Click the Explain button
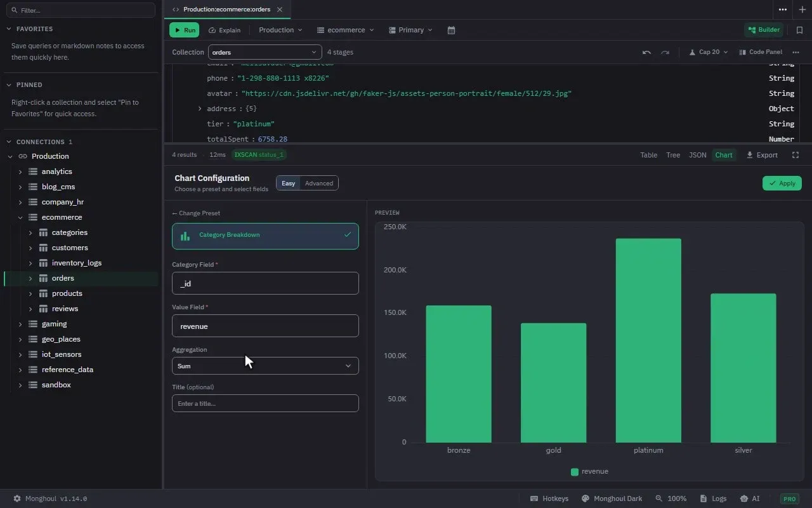Screen dimensions: 812x508 tap(225, 30)
